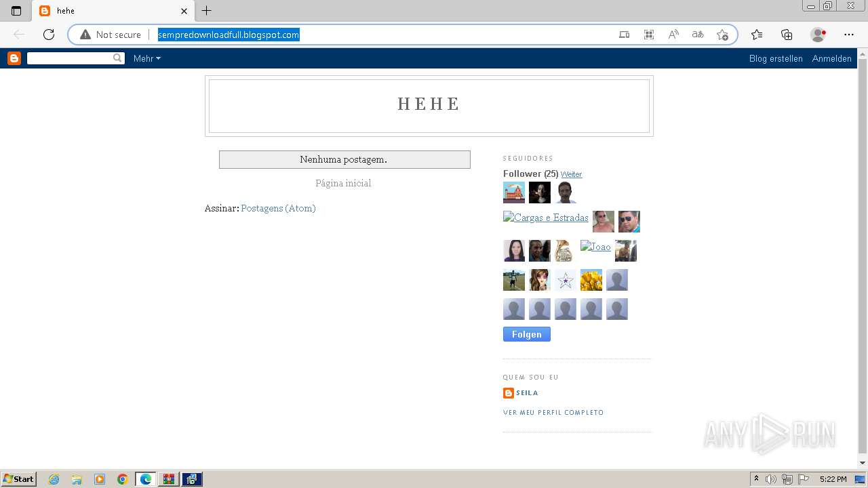Open the first follower avatar with building
868x488 pixels.
(514, 192)
